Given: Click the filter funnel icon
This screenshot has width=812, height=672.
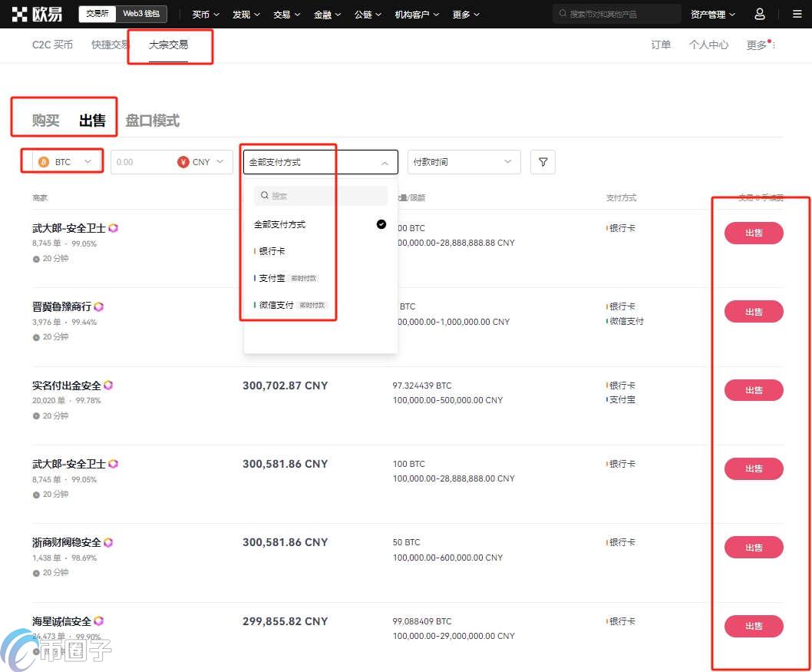Looking at the screenshot, I should coord(543,162).
